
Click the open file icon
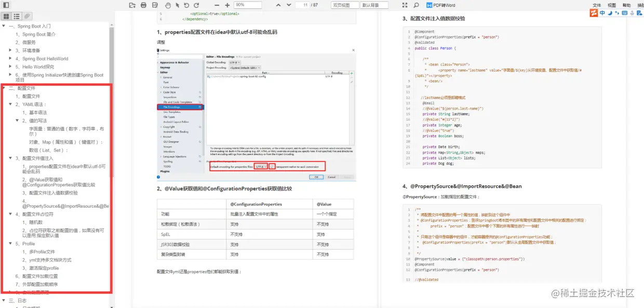(132, 5)
